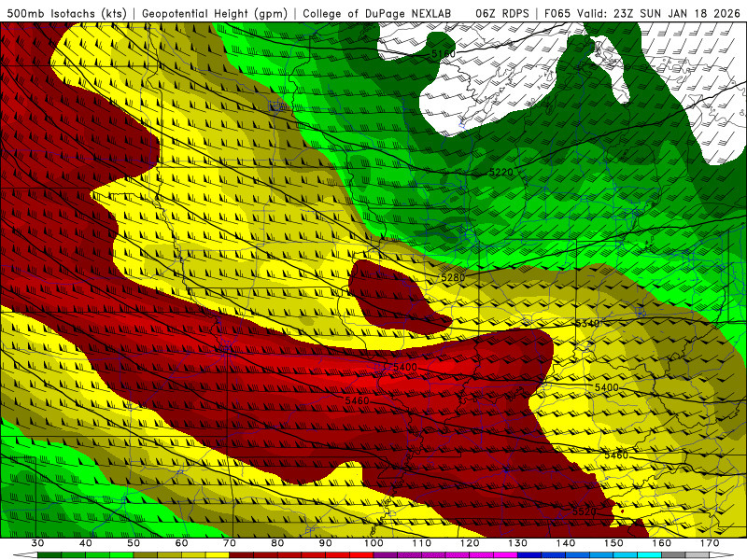Click the '06Z RDPS' model run text
The image size is (747, 560).
pos(502,13)
